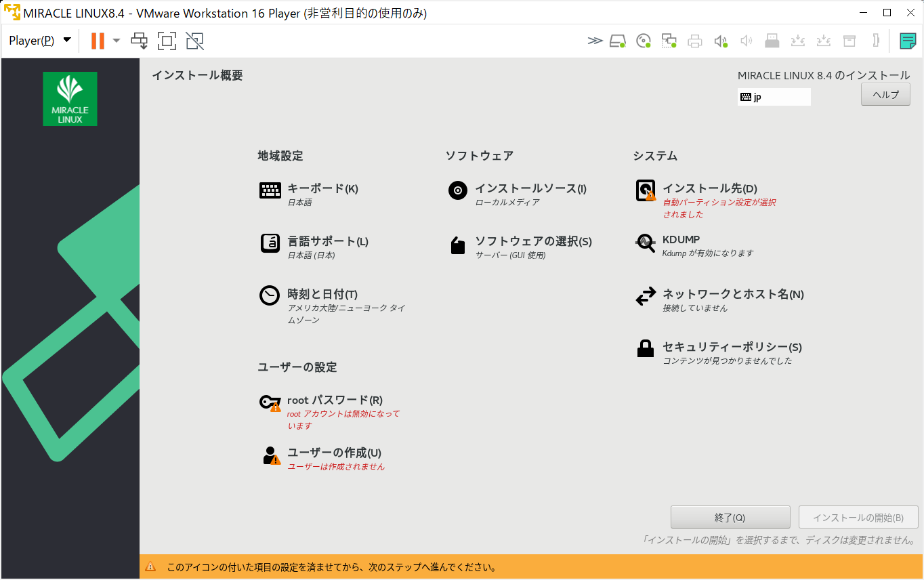Toggle VMware full screen mode
This screenshot has width=924, height=580.
(x=167, y=41)
